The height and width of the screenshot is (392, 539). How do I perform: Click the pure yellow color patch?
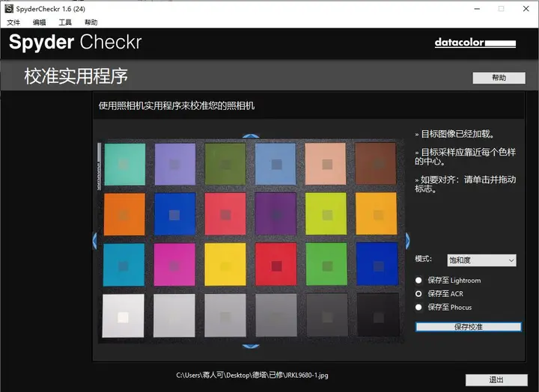coord(225,265)
